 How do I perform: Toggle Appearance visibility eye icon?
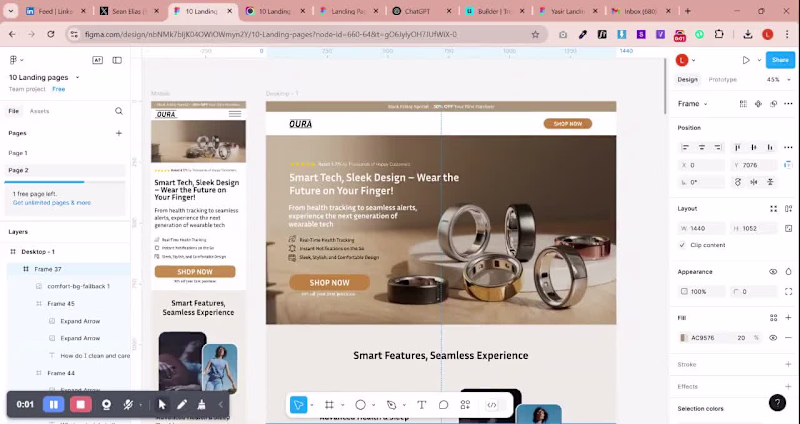773,272
